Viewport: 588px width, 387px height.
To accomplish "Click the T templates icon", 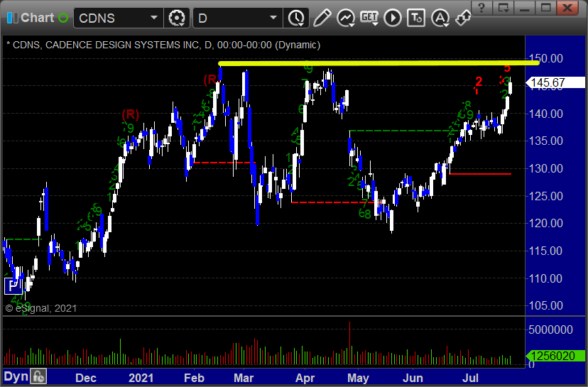I will [x=416, y=18].
